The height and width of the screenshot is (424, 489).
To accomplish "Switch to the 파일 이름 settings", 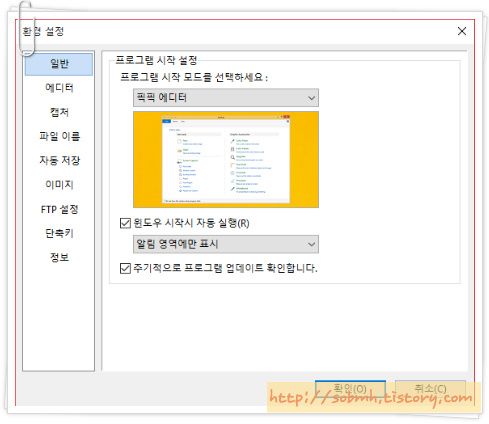I will click(59, 136).
